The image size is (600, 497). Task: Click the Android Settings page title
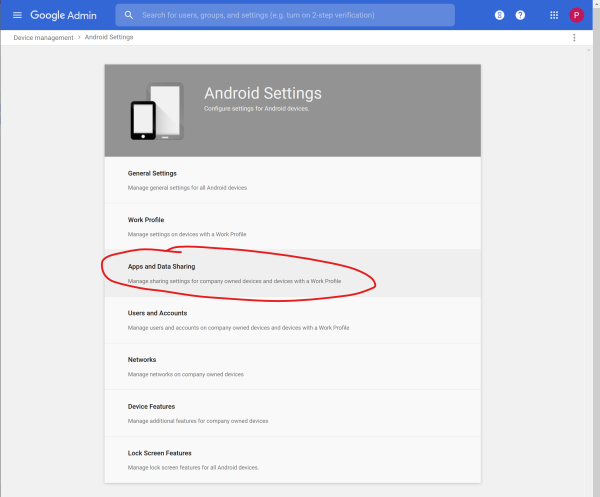(263, 93)
